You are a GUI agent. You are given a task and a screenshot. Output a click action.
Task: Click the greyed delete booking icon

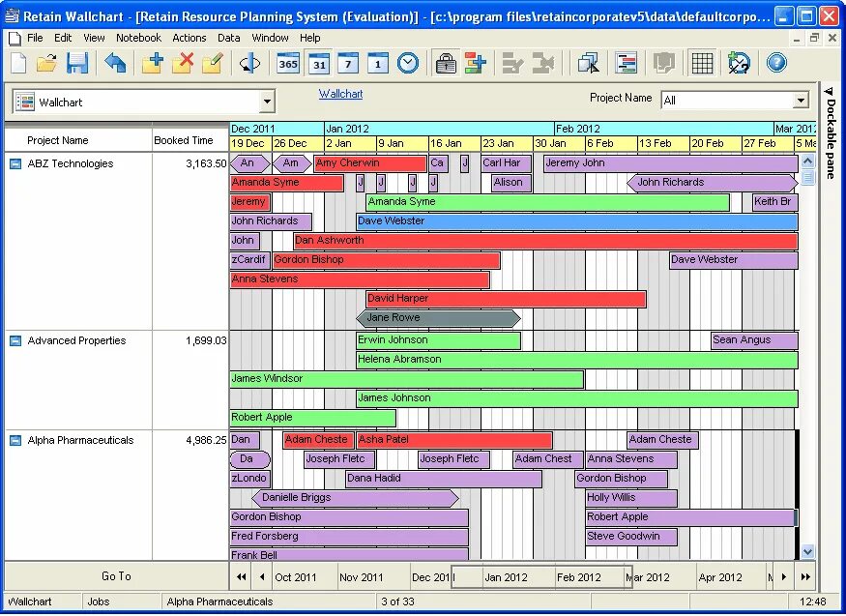coord(543,64)
